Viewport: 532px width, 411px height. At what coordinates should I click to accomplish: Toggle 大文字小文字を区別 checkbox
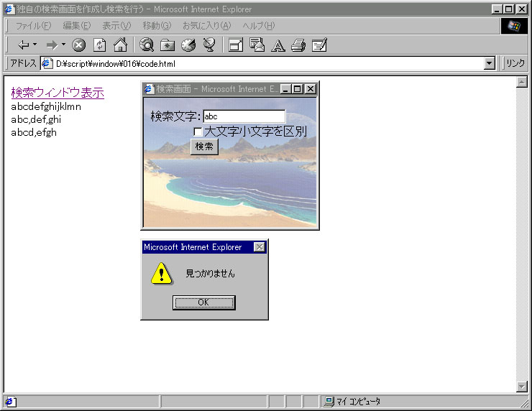click(198, 132)
